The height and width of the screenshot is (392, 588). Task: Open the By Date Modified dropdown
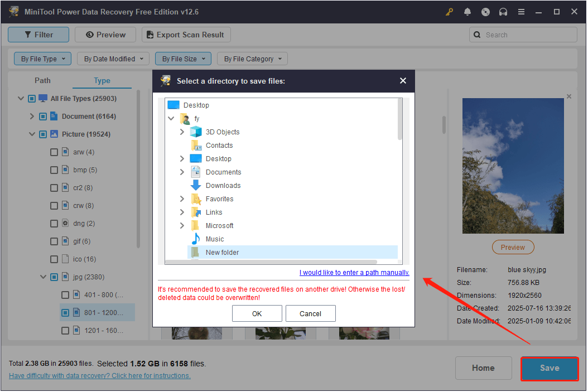(113, 58)
